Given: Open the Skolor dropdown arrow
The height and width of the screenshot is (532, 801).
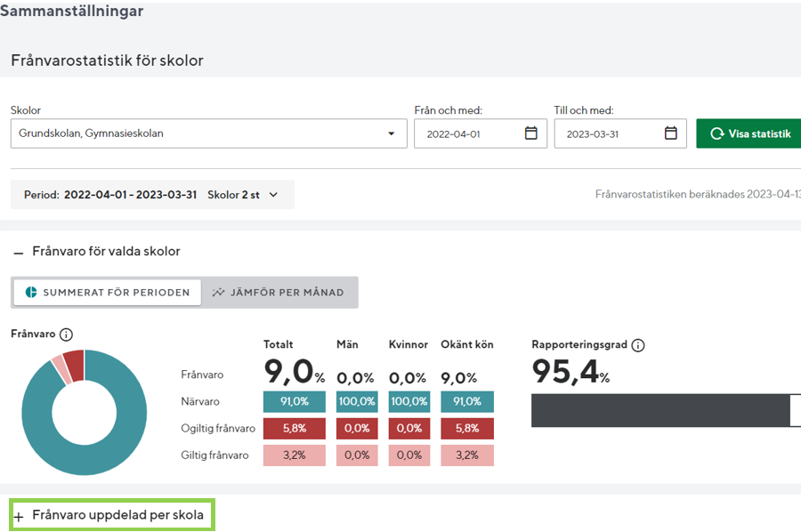Looking at the screenshot, I should [x=391, y=134].
